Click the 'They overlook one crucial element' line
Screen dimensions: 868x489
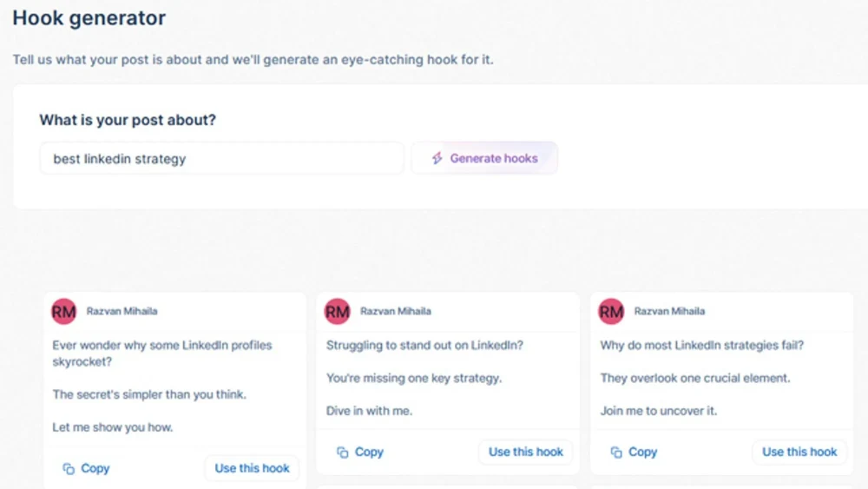(x=694, y=378)
